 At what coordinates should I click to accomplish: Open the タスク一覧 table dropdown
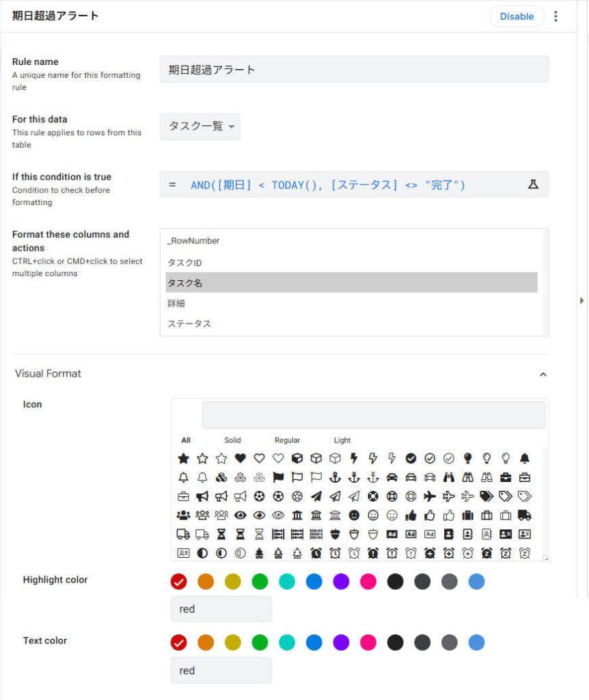coord(200,126)
